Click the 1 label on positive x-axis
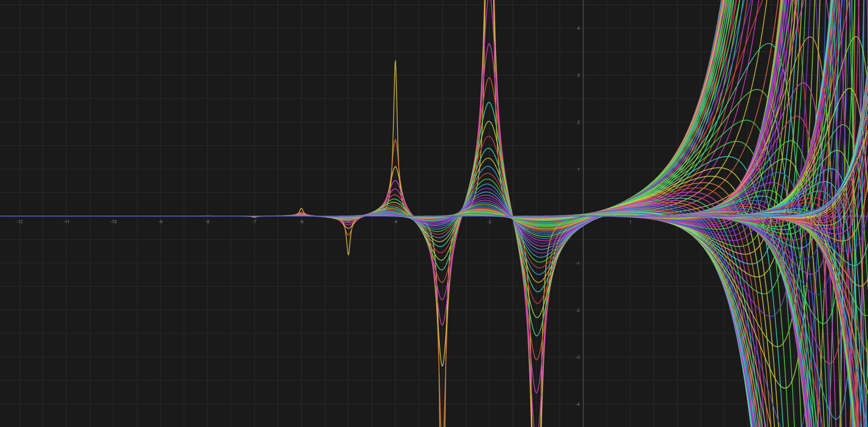This screenshot has width=868, height=427. [x=630, y=222]
